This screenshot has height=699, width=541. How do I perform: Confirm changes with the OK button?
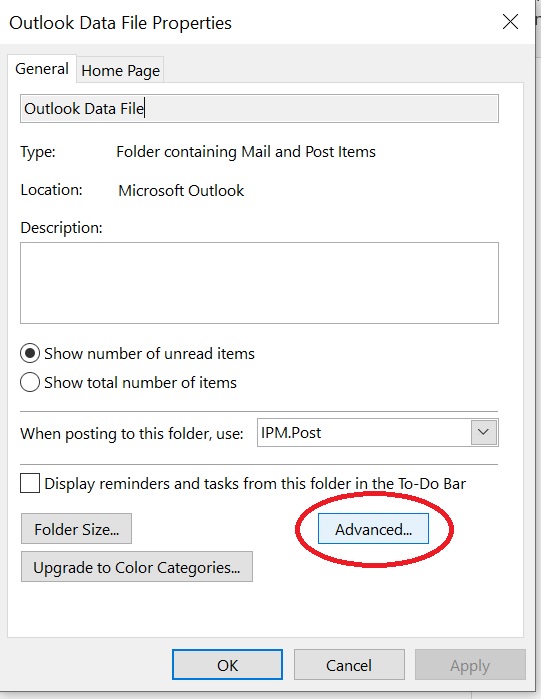tap(227, 665)
